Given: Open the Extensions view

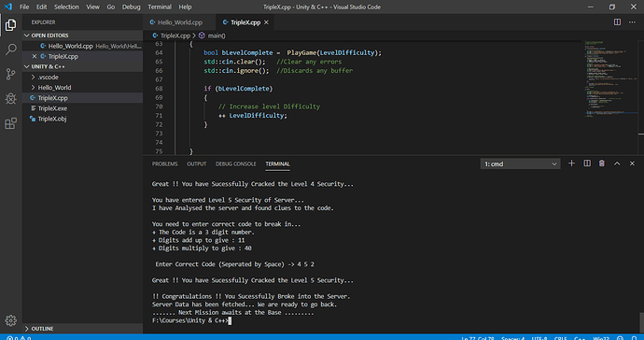Looking at the screenshot, I should pyautogui.click(x=10, y=123).
